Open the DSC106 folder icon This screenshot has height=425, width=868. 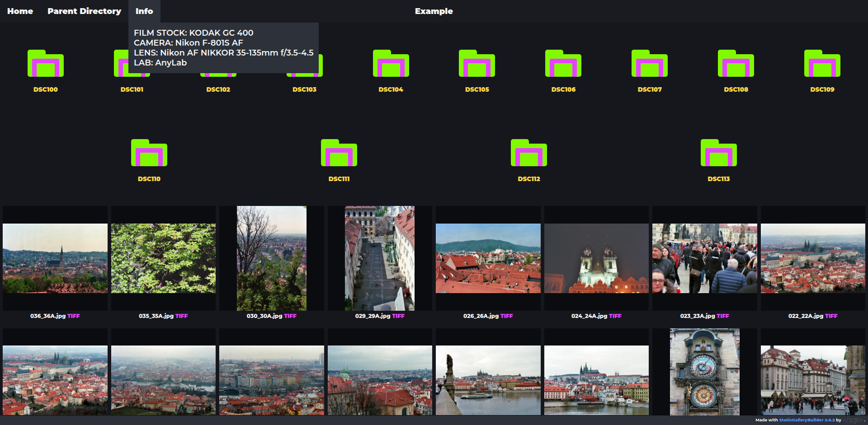click(563, 64)
